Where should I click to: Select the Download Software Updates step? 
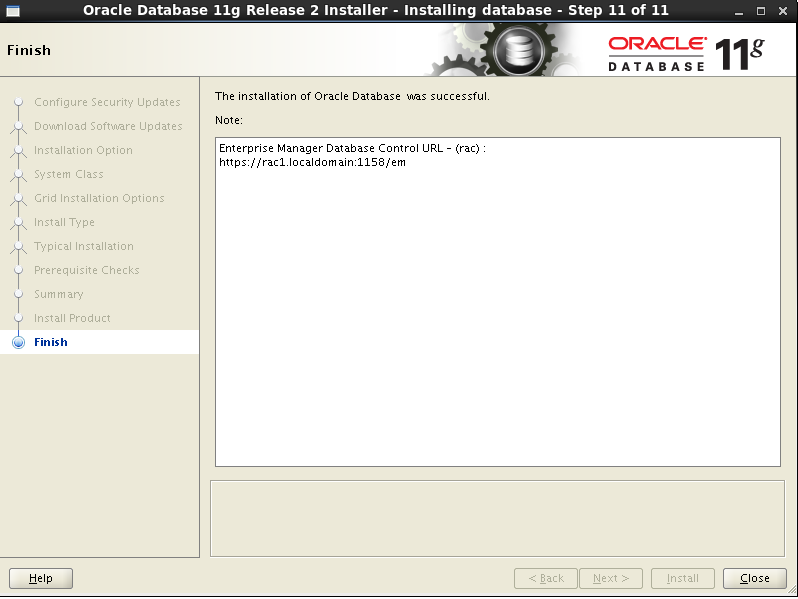click(x=108, y=126)
